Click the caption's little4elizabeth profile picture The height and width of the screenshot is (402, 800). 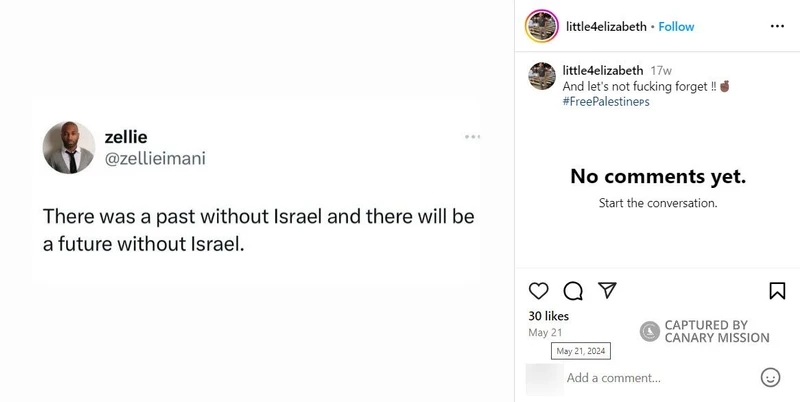pos(542,76)
